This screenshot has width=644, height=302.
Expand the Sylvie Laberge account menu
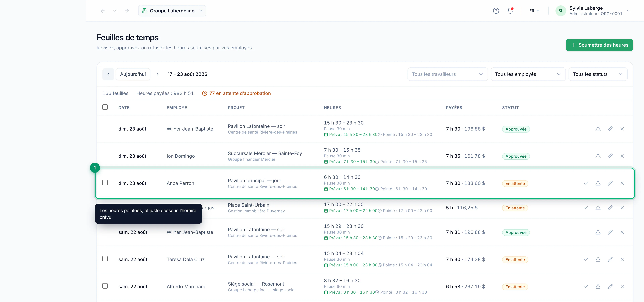click(x=628, y=11)
